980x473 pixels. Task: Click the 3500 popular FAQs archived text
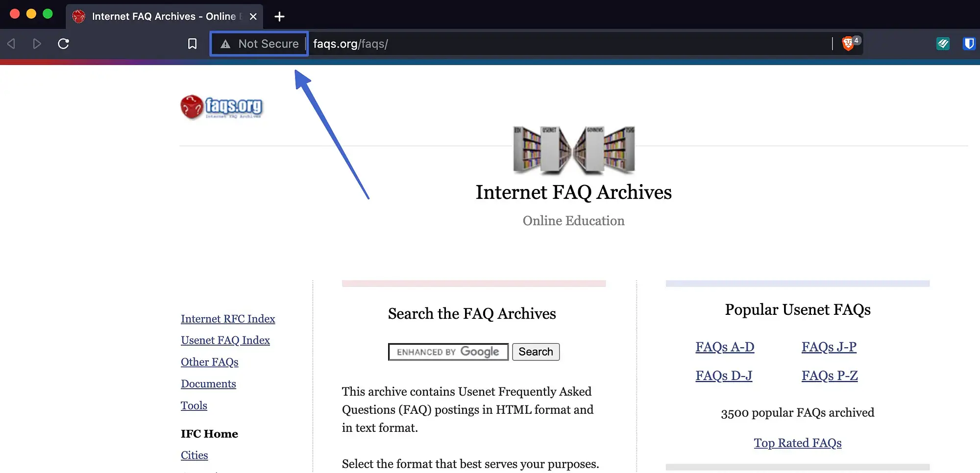coord(798,413)
